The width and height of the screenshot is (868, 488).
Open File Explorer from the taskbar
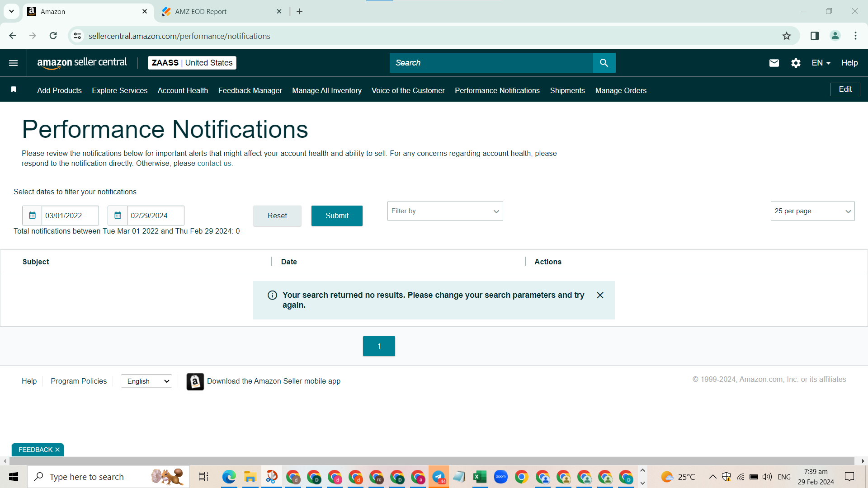250,477
